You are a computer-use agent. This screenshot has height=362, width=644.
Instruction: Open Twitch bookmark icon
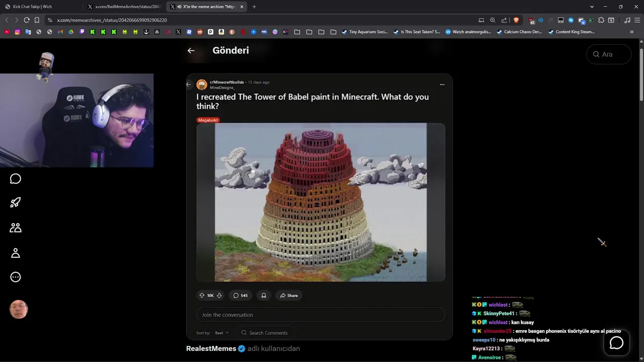click(82, 32)
